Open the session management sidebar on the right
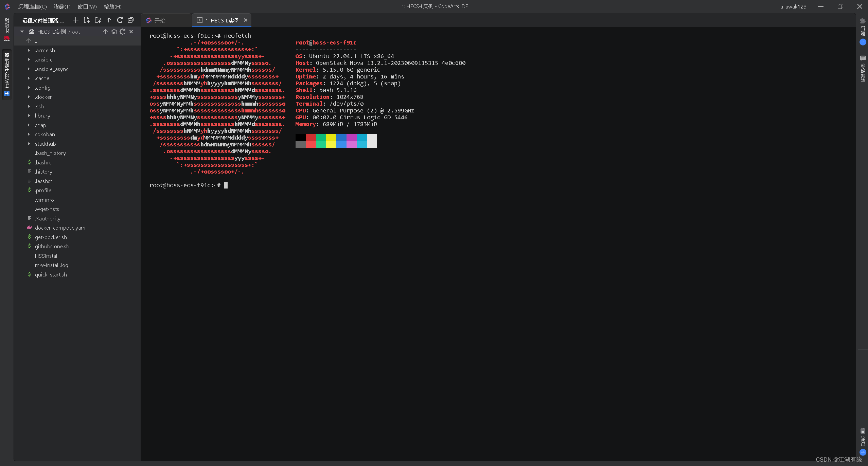This screenshot has height=466, width=868. [x=863, y=70]
